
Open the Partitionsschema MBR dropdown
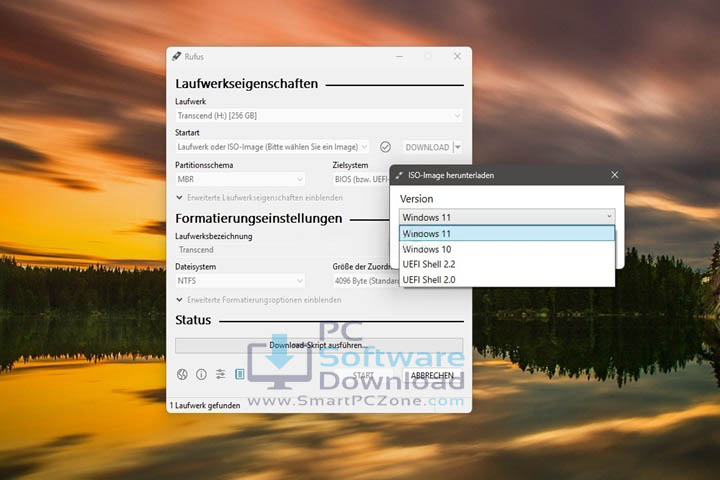pos(240,179)
